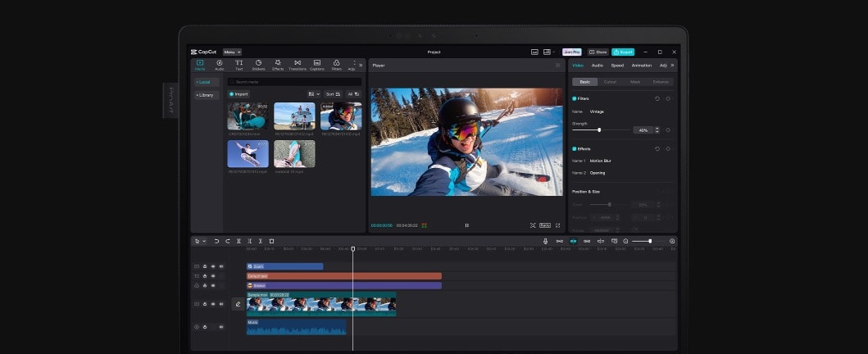Hide the Zoom effect track with its eye icon
This screenshot has width=868, height=354.
(212, 266)
